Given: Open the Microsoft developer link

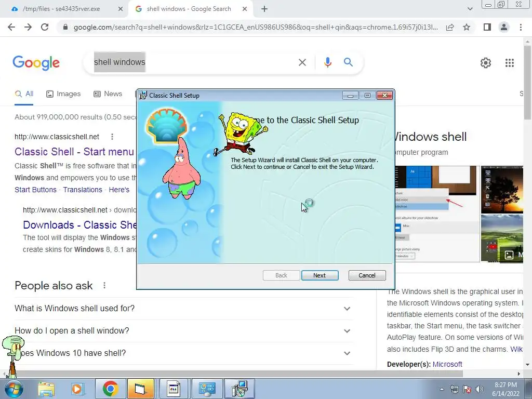Looking at the screenshot, I should (447, 364).
